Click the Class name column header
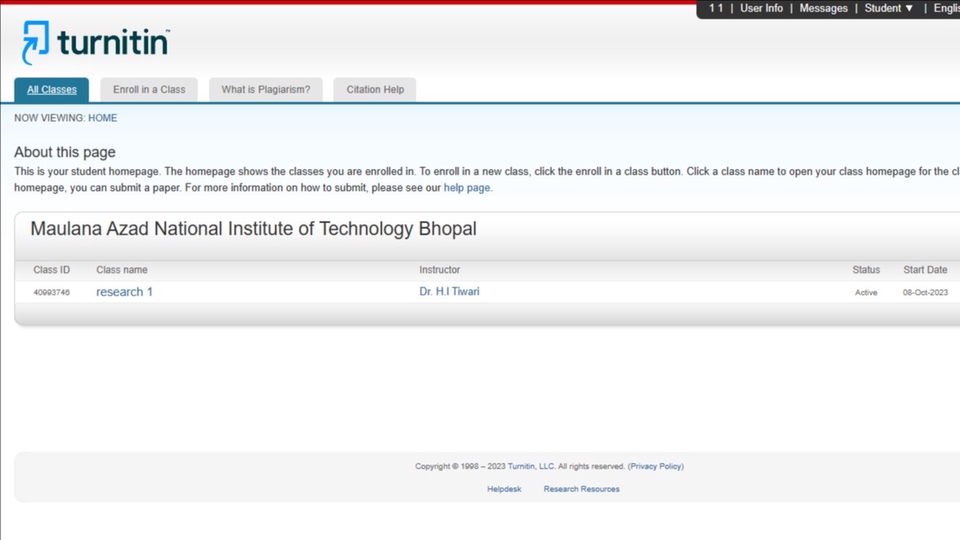Viewport: 960px width, 540px height. click(122, 269)
